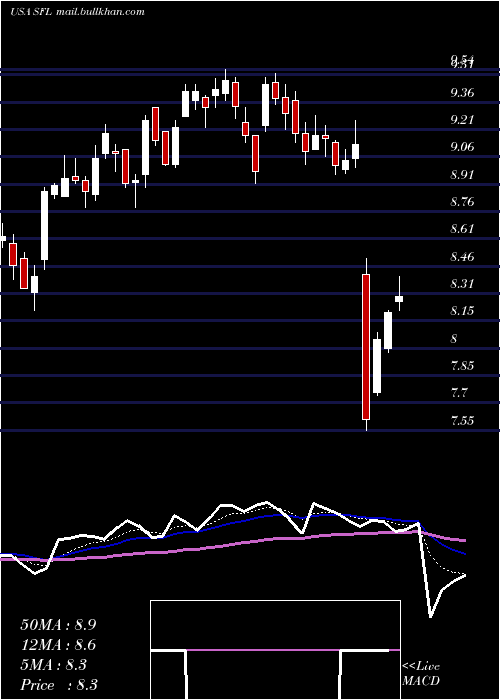500x700 pixels.
Task: Click the 8.15 price axis label
Action: (462, 312)
